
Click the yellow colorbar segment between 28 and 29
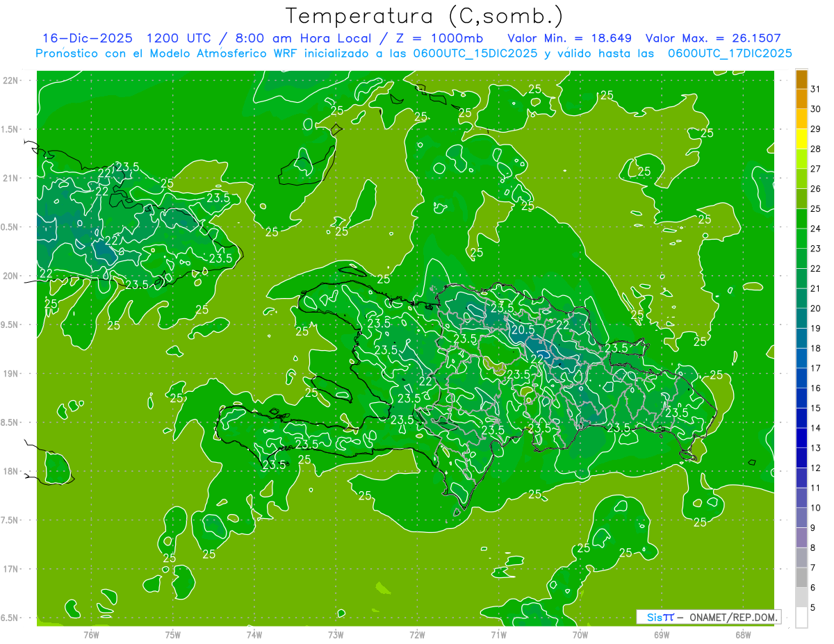[801, 139]
